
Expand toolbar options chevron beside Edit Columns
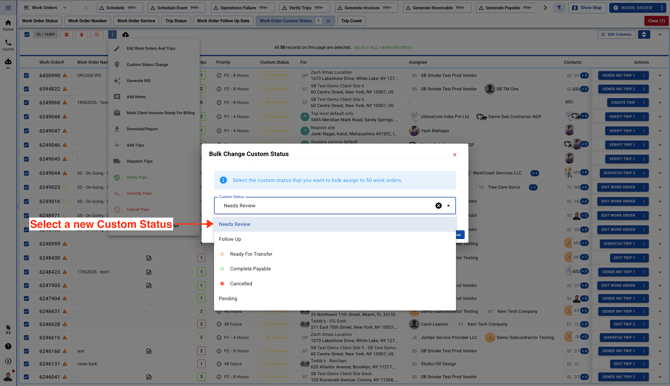[660, 35]
